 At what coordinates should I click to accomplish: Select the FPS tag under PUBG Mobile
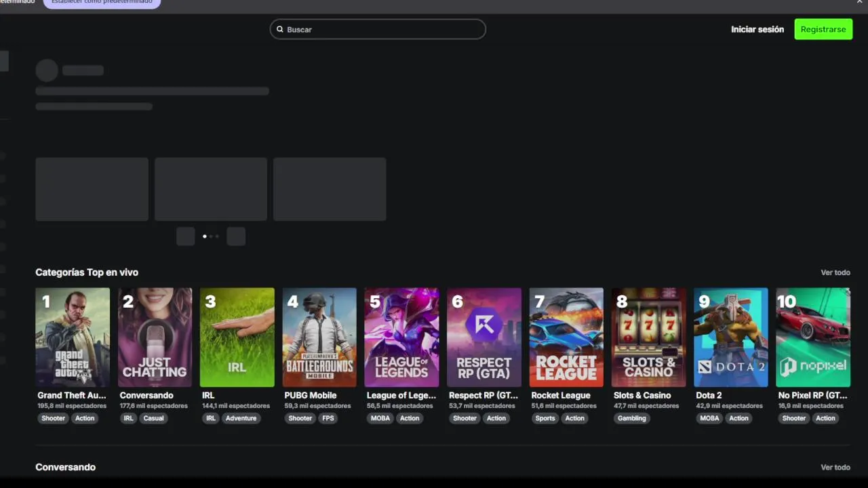328,418
